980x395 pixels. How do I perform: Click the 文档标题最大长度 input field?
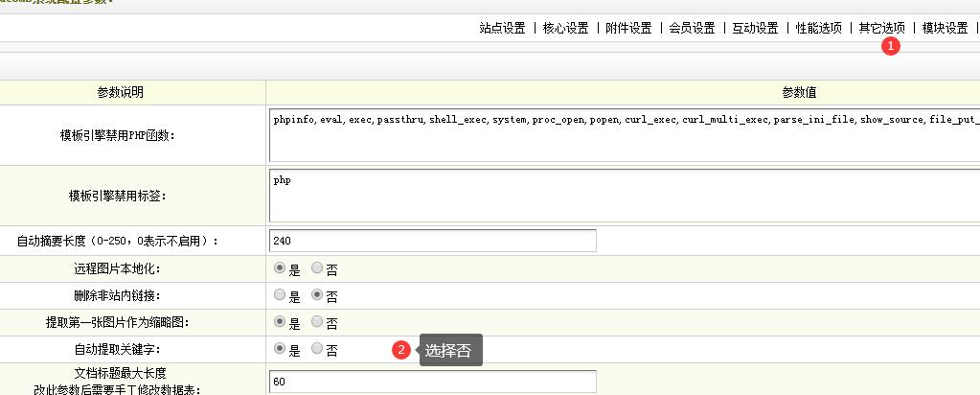(x=433, y=382)
